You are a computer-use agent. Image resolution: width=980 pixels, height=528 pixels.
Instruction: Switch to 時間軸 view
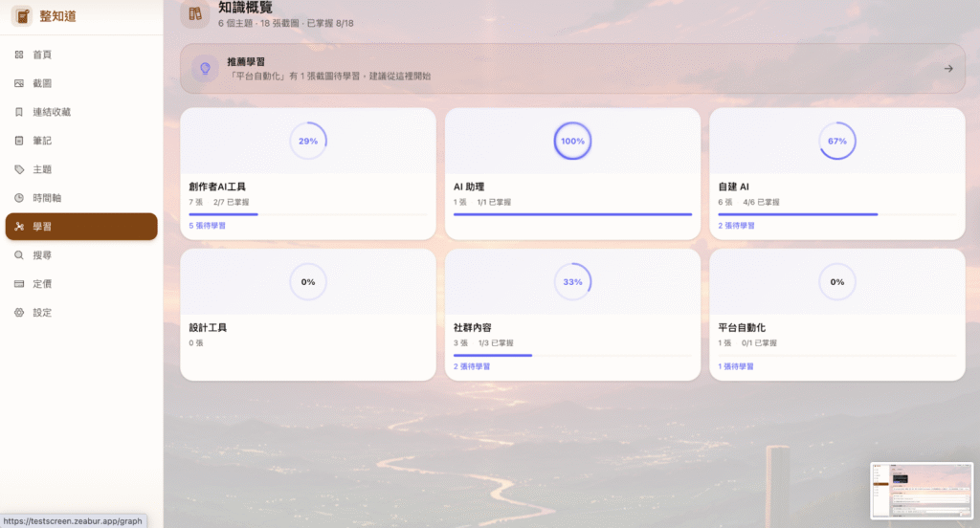click(x=81, y=198)
